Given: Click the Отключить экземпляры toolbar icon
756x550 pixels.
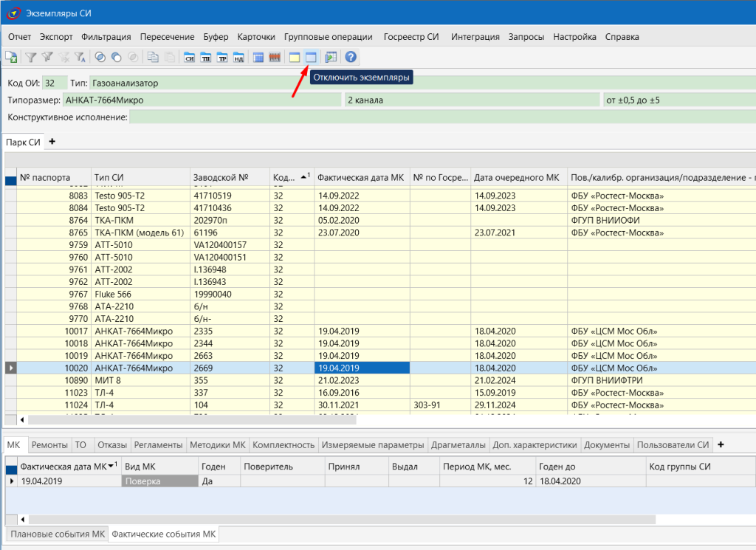Looking at the screenshot, I should pos(311,57).
